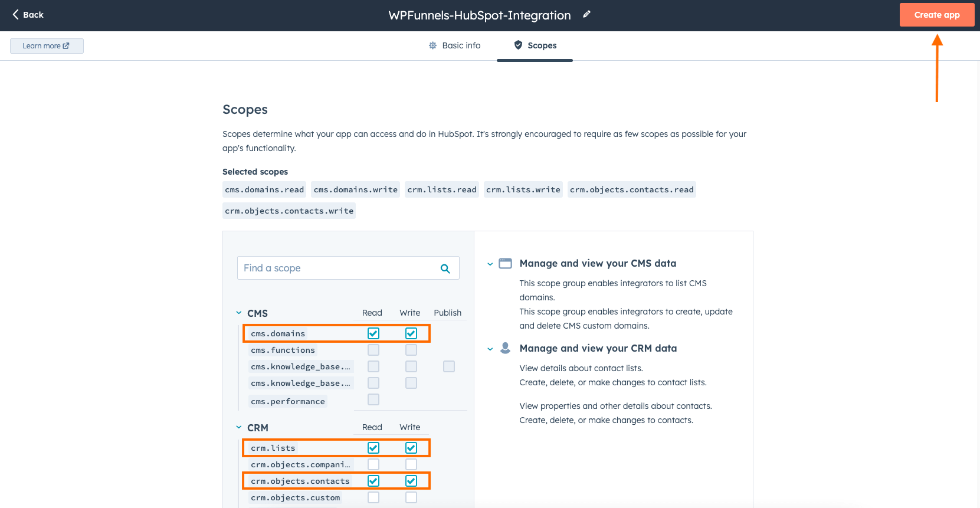Click the pencil icon to rename app
Screen dimensions: 980x508
[586, 14]
